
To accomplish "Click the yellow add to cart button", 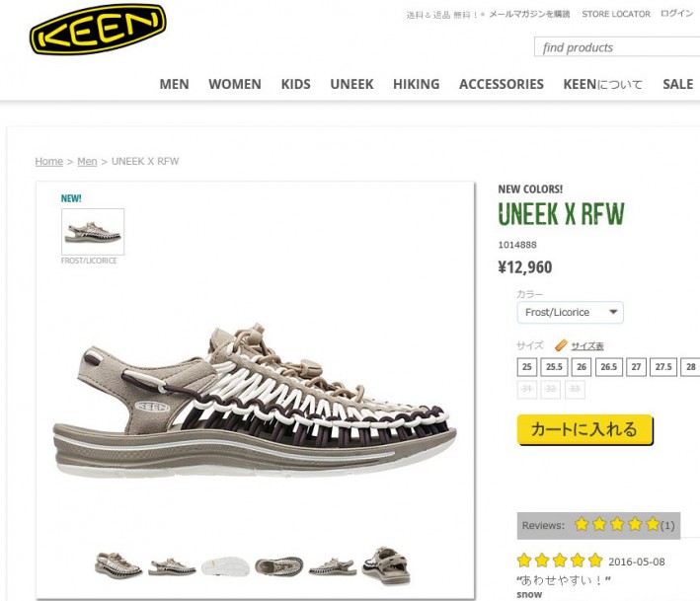I will tap(584, 429).
